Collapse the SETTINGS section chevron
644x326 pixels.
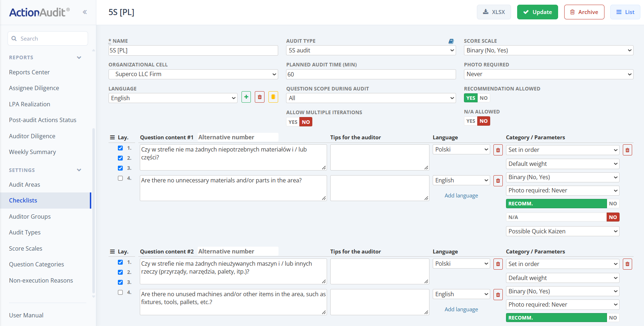(x=79, y=170)
